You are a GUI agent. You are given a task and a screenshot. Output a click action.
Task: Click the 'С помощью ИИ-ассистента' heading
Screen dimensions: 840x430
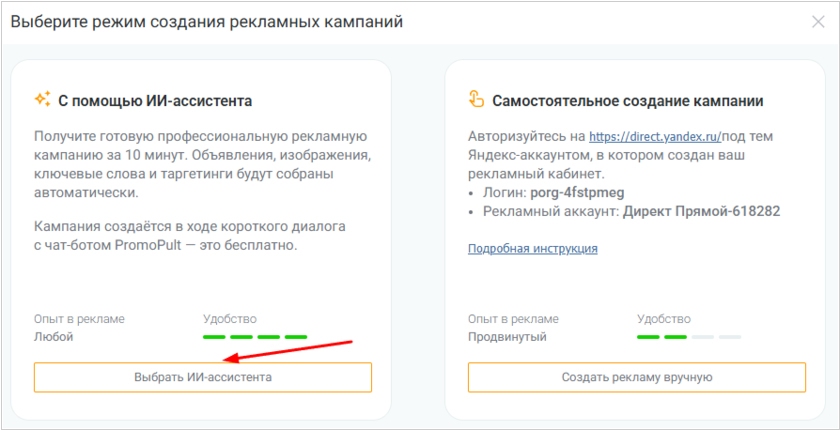(x=155, y=100)
